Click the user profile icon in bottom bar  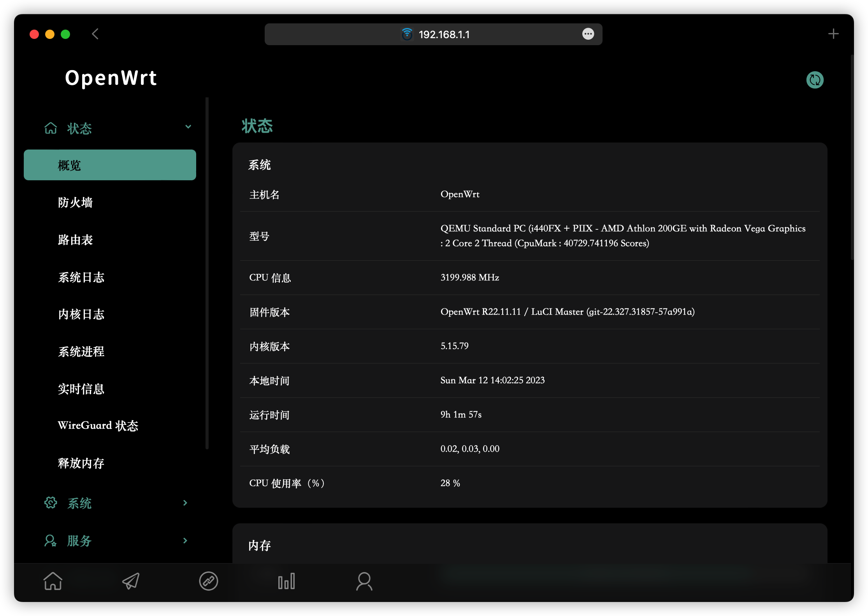(x=364, y=581)
